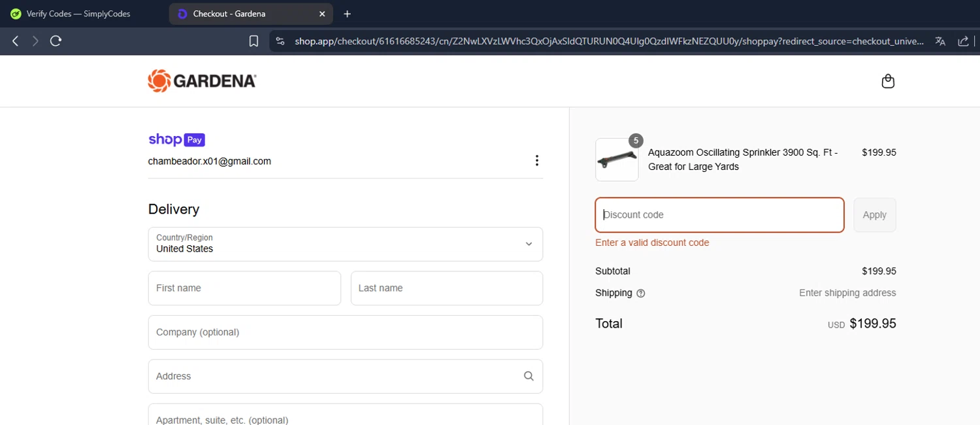This screenshot has height=425, width=980.
Task: Open the shopping bag cart icon
Action: click(888, 81)
